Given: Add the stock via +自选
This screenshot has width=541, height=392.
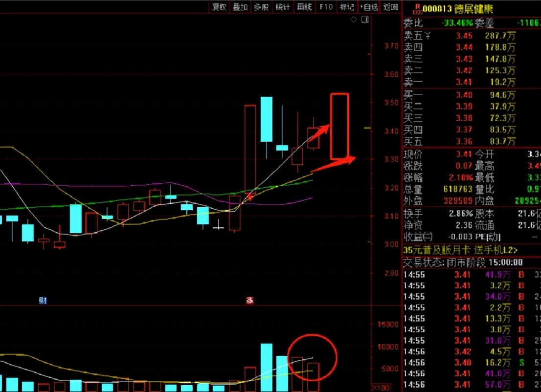Looking at the screenshot, I should (x=369, y=7).
